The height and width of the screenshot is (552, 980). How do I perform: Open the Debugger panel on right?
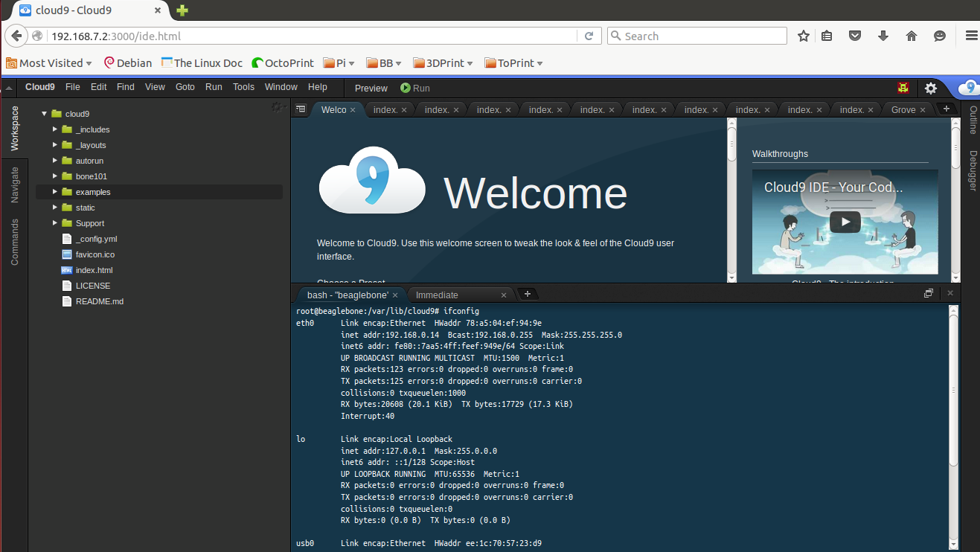[973, 170]
